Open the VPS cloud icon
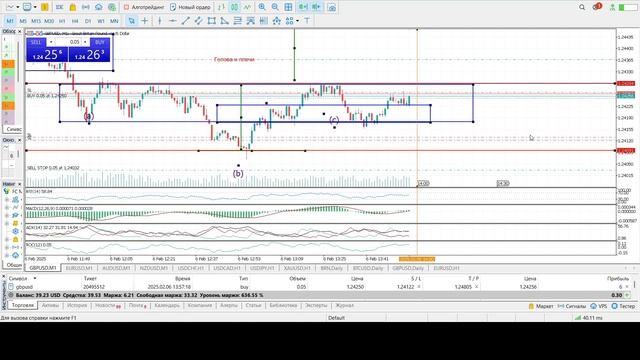 (x=99, y=7)
